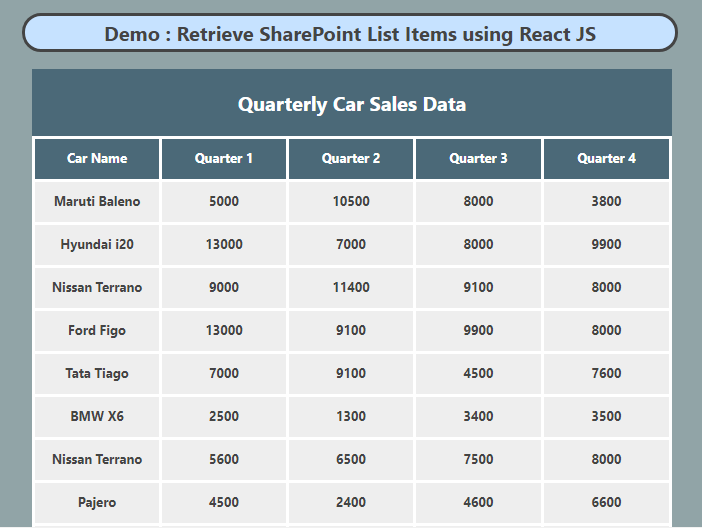This screenshot has height=528, width=702.
Task: Select the 6600 value in Pajero row
Action: (606, 502)
